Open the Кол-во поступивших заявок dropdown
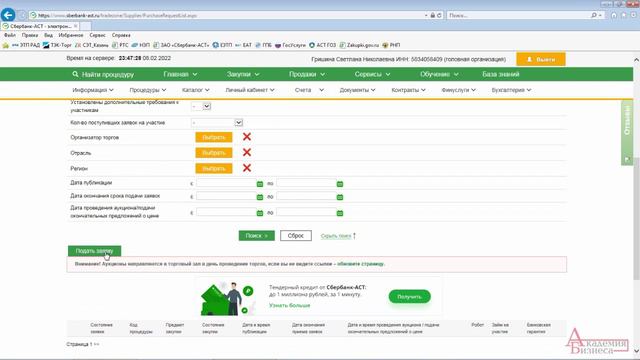 click(217, 122)
